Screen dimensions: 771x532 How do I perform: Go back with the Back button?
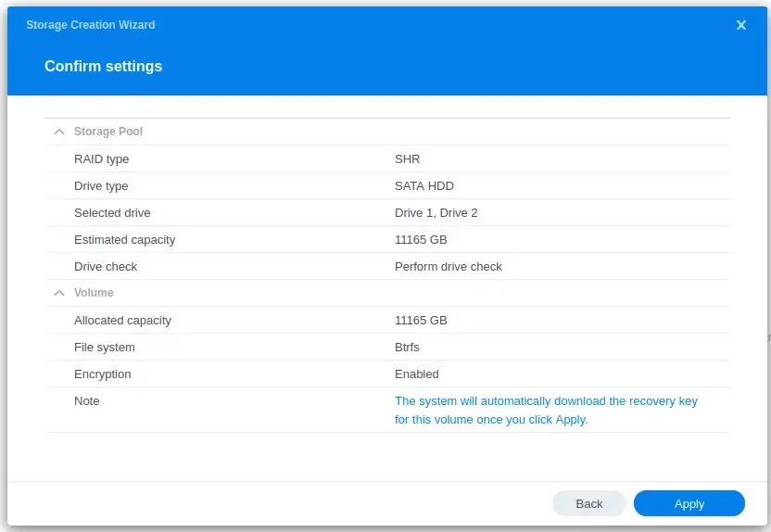[589, 503]
